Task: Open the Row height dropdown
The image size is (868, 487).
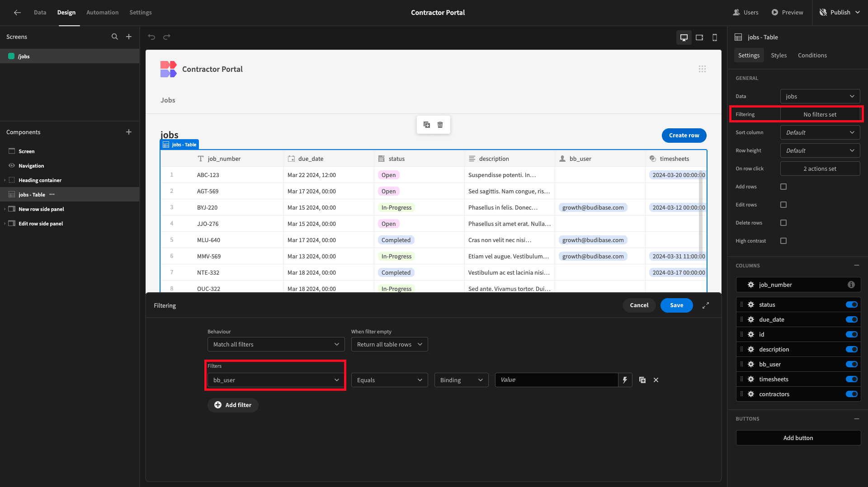Action: click(x=820, y=150)
